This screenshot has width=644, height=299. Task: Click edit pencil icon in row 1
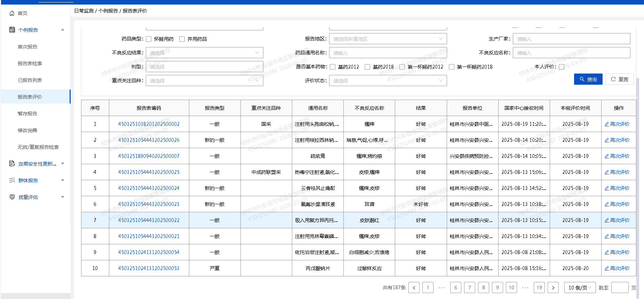606,124
